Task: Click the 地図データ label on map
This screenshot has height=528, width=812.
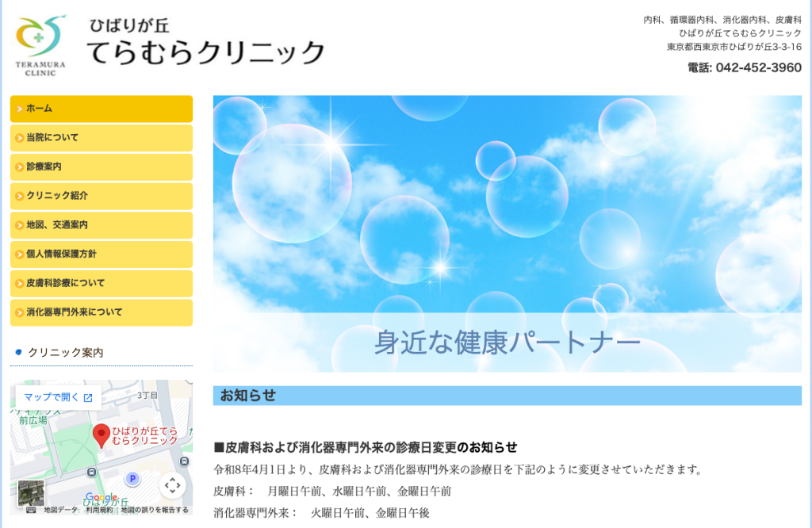Action: 60,510
